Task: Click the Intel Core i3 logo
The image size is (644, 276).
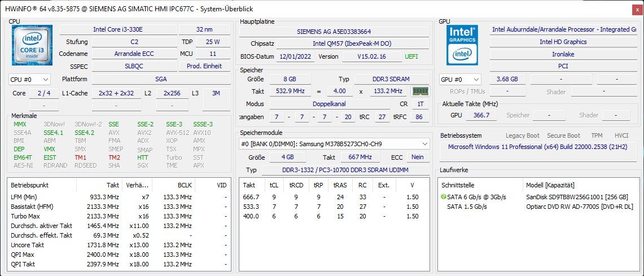Action: tap(32, 45)
